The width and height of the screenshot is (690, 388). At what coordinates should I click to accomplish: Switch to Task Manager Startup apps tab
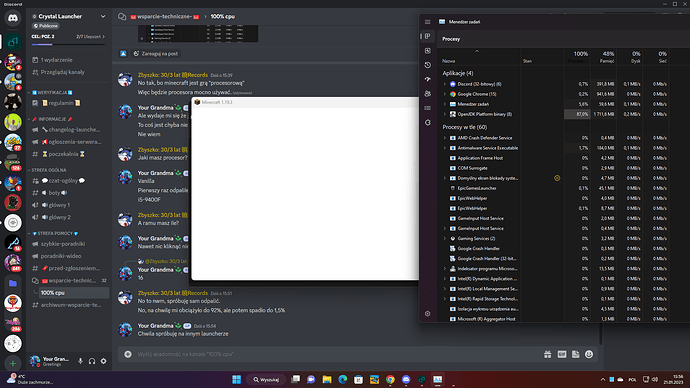pyautogui.click(x=427, y=79)
